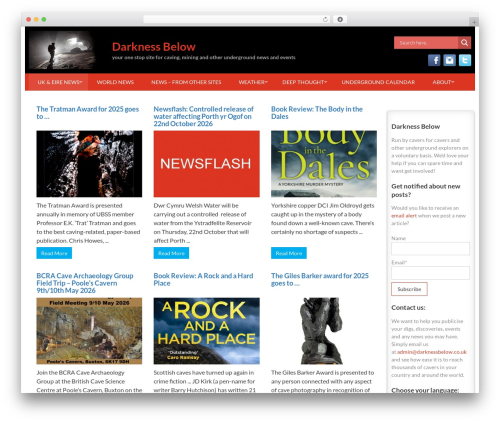The image size is (500, 423).
Task: Open the red NEWSFLASH image
Action: (x=207, y=164)
